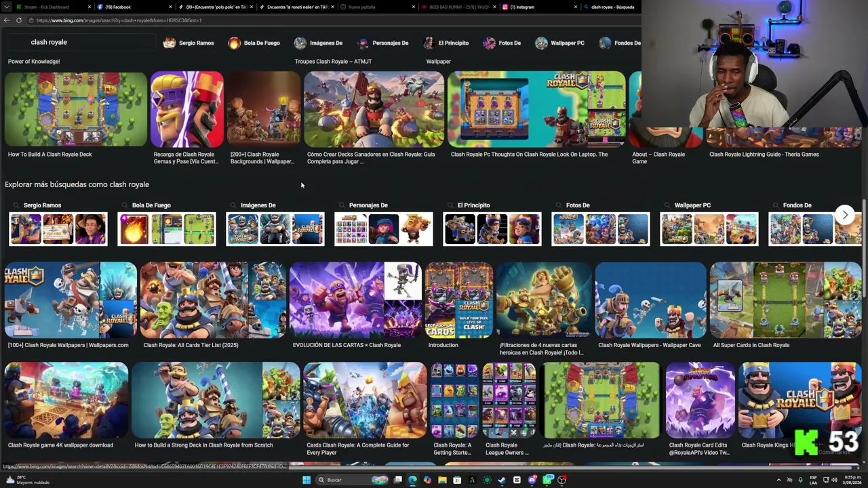868x488 pixels.
Task: Switch to Steam in the taskbar
Action: (502, 480)
